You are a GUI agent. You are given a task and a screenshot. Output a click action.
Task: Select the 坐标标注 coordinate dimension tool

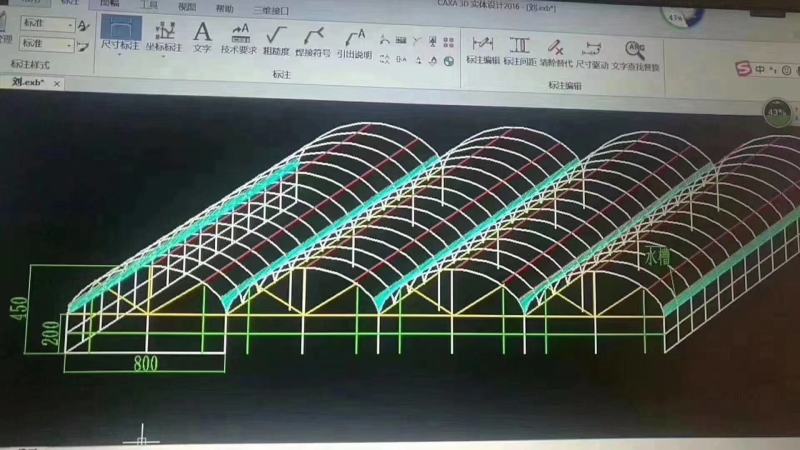tap(164, 36)
